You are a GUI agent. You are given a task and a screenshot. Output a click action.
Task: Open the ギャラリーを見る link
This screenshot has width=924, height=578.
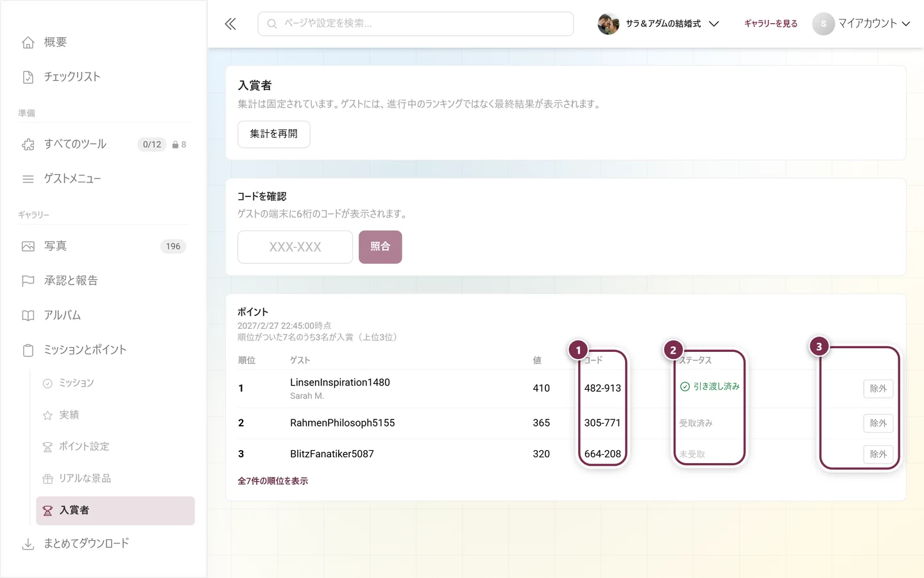point(771,24)
